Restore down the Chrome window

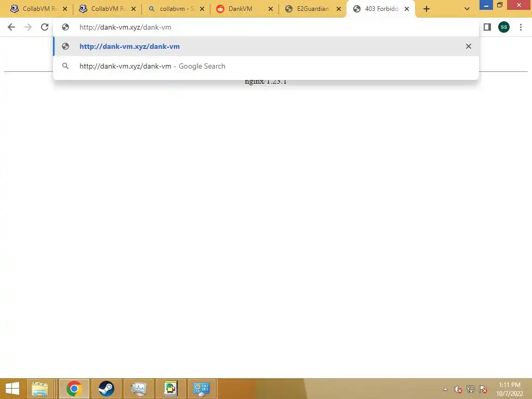click(x=500, y=5)
